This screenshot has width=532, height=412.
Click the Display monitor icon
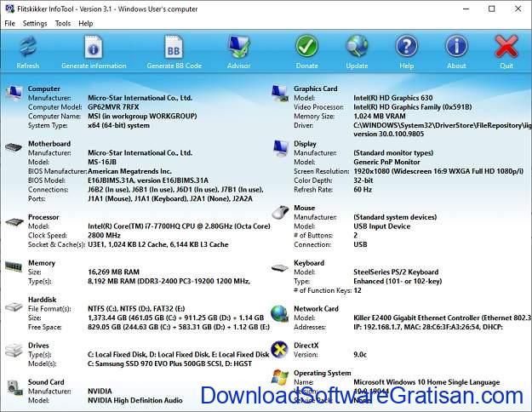click(281, 148)
